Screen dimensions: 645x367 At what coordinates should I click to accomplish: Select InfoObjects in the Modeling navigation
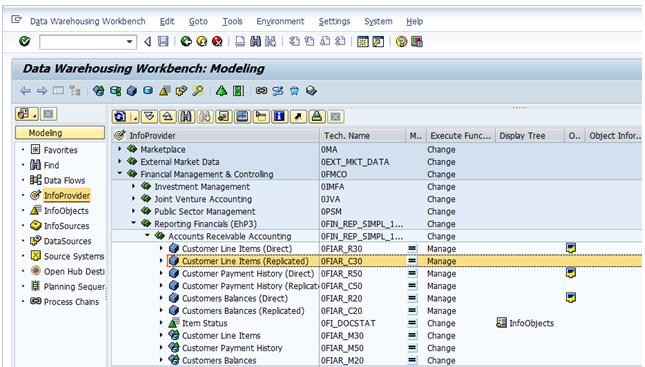click(66, 211)
